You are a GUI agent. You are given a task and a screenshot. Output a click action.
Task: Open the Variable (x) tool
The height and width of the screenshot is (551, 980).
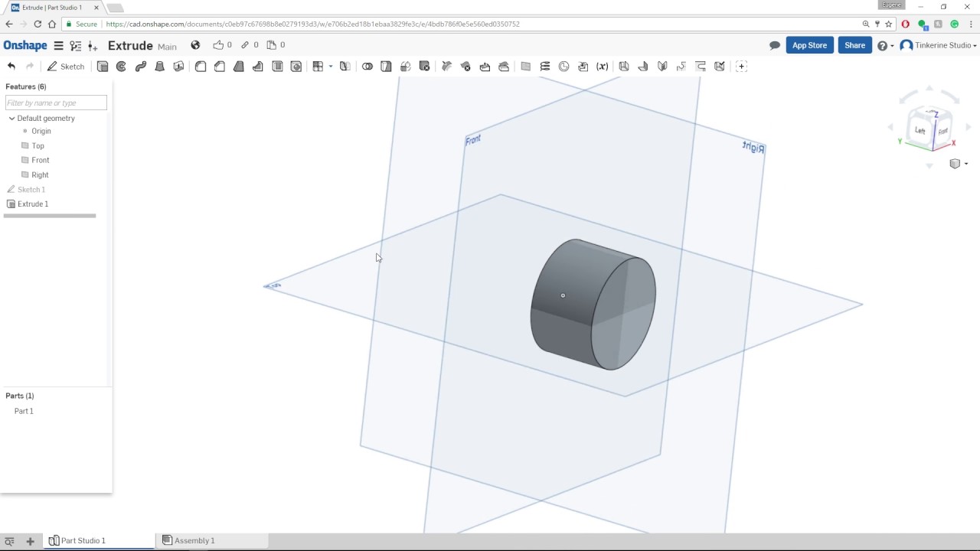click(x=603, y=67)
